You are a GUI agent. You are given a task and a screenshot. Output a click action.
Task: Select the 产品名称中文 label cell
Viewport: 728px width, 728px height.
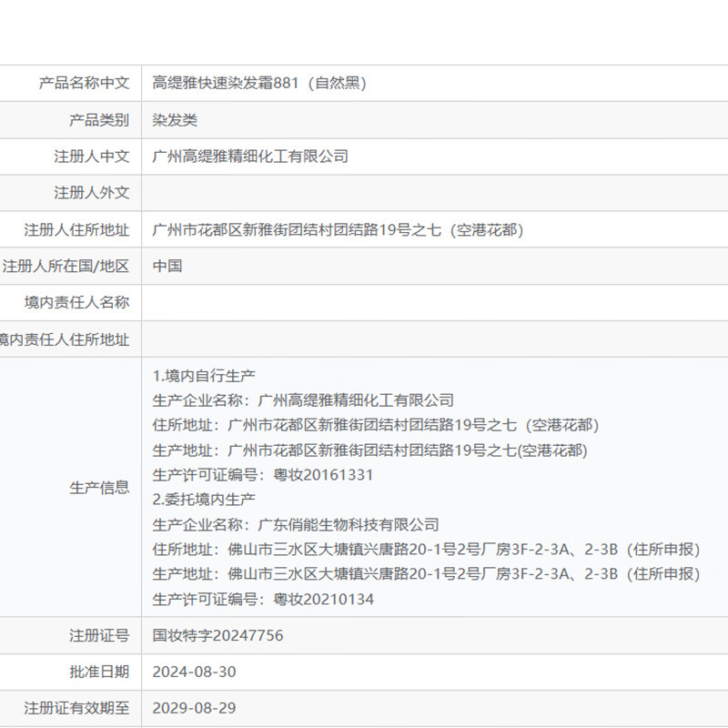coord(84,84)
